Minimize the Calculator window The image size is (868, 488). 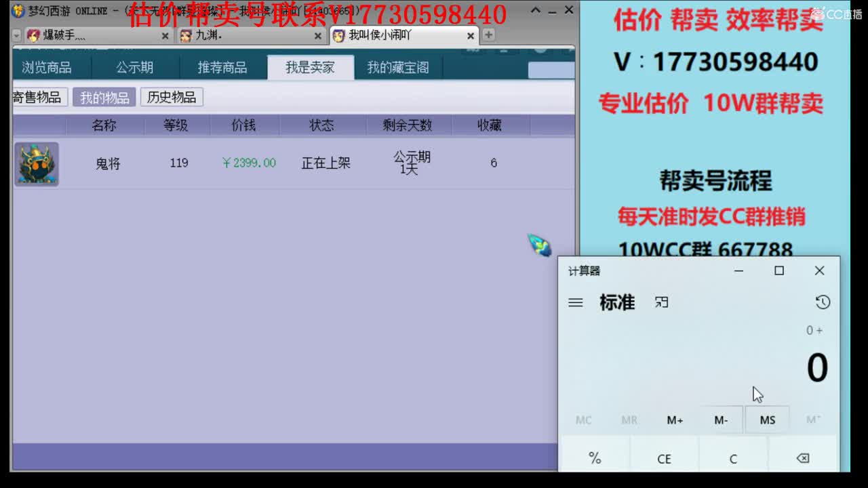(x=739, y=270)
